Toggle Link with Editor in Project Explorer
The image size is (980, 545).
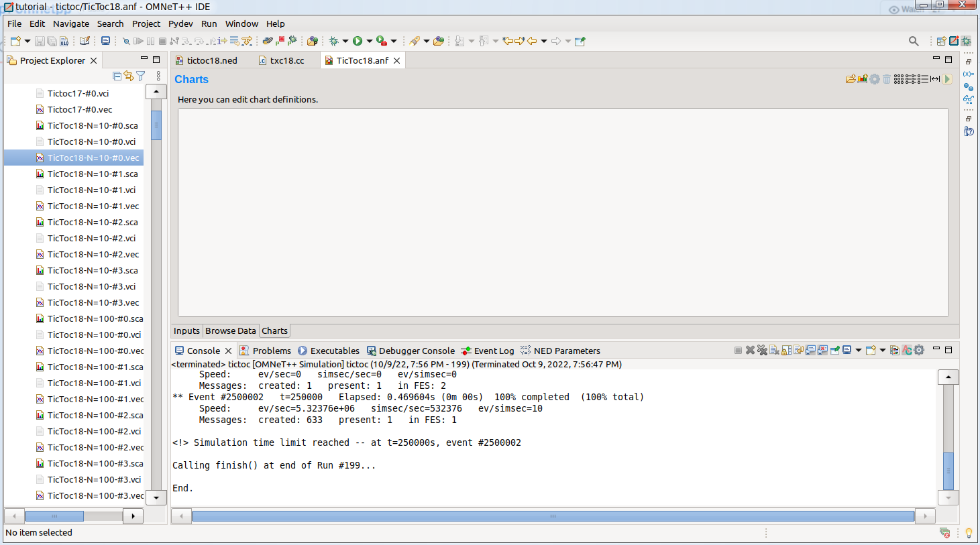pyautogui.click(x=128, y=76)
